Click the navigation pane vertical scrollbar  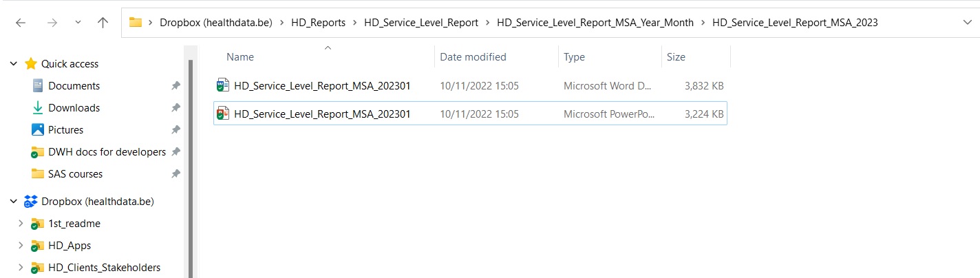(x=191, y=158)
